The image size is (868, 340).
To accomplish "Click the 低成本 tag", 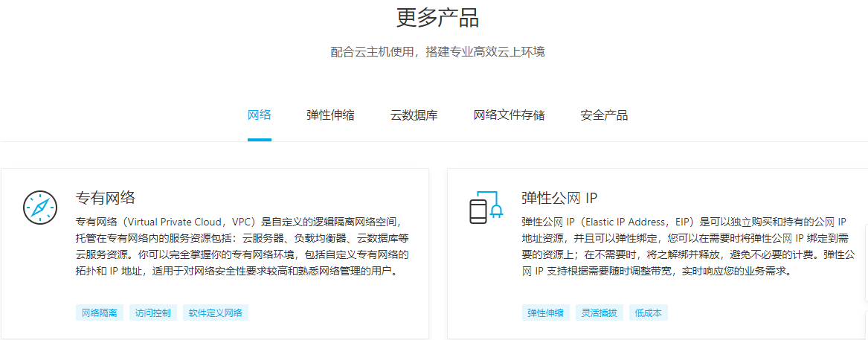I will pos(649,313).
